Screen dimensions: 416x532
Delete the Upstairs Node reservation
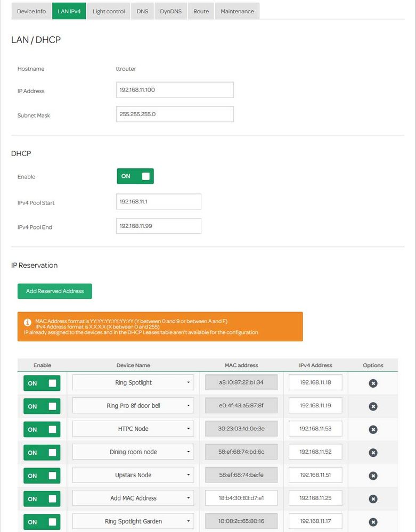point(373,476)
